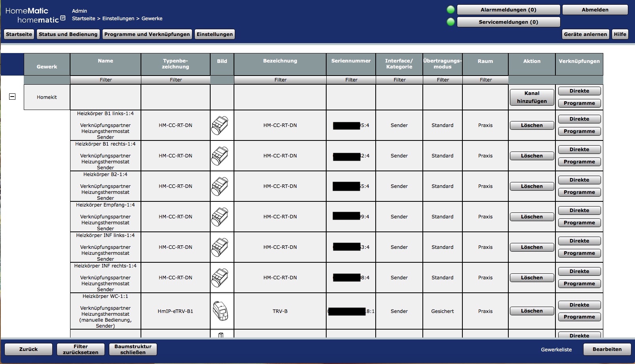
Task: Click Kanal hinzufügen for Homekit
Action: click(532, 97)
